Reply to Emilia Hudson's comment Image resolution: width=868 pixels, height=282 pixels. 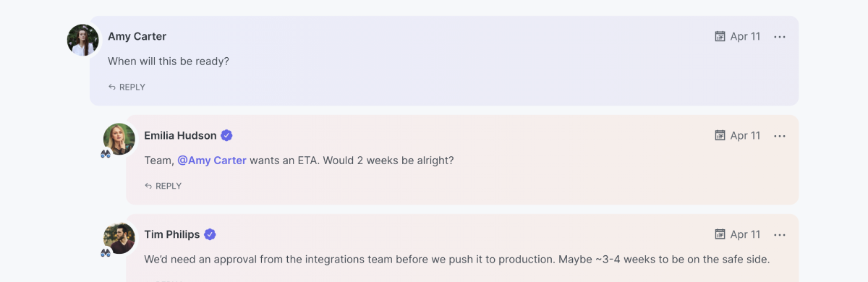click(163, 186)
